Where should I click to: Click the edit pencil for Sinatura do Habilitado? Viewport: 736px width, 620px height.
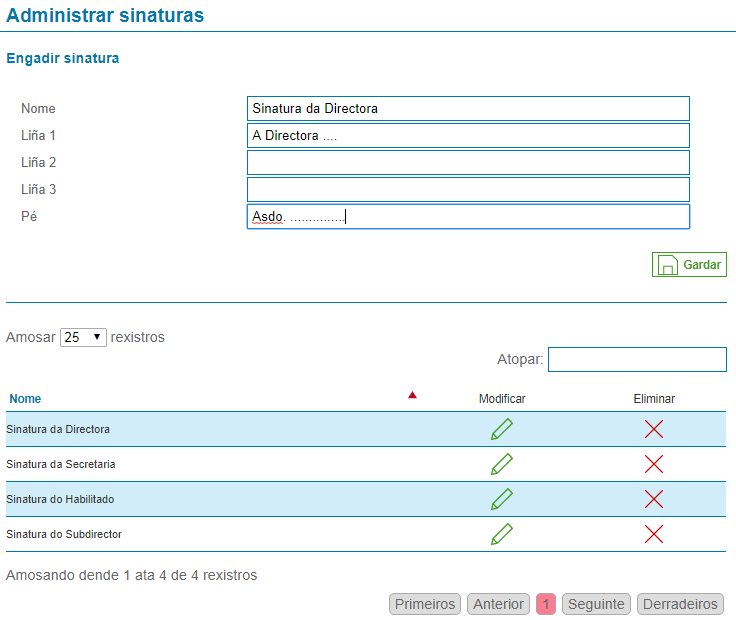pyautogui.click(x=502, y=499)
